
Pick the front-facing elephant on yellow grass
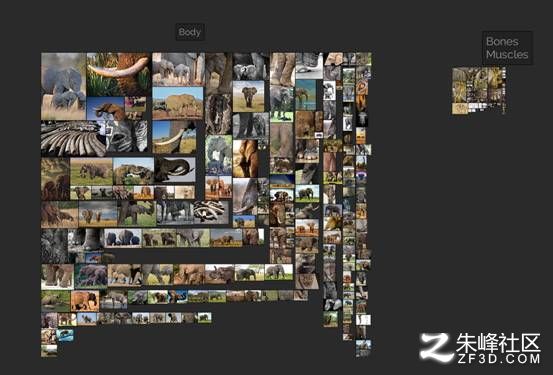pos(248,96)
